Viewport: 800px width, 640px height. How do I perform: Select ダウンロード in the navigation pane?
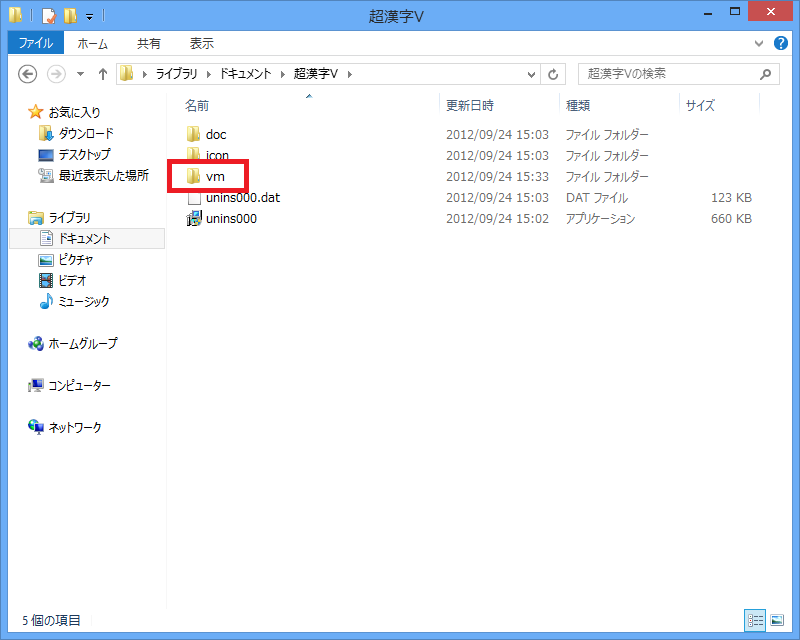pyautogui.click(x=86, y=134)
